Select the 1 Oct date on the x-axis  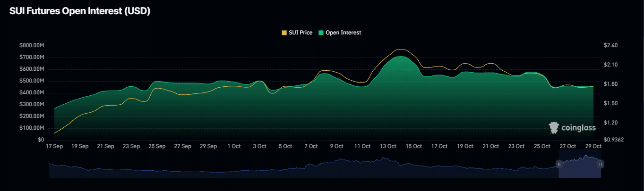[234, 146]
